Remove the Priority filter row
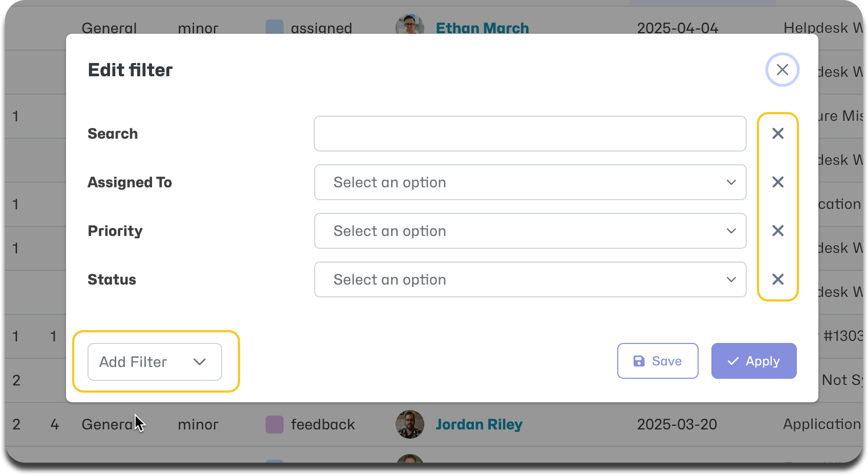The height and width of the screenshot is (475, 868). pyautogui.click(x=778, y=231)
